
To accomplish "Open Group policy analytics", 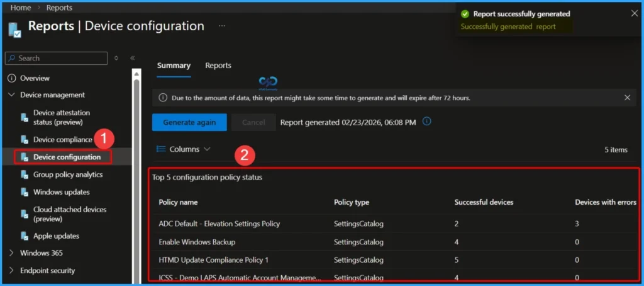I will pyautogui.click(x=68, y=174).
